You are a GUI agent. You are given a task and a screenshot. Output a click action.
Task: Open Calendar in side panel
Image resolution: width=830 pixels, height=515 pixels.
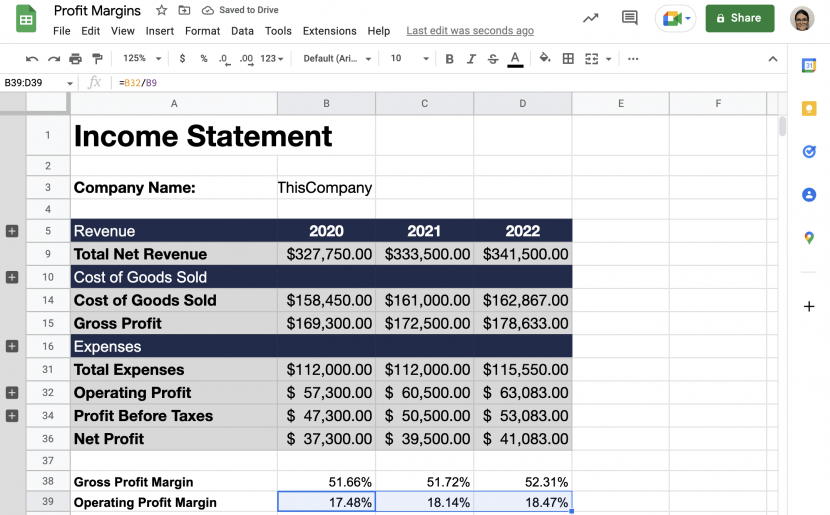tap(809, 66)
